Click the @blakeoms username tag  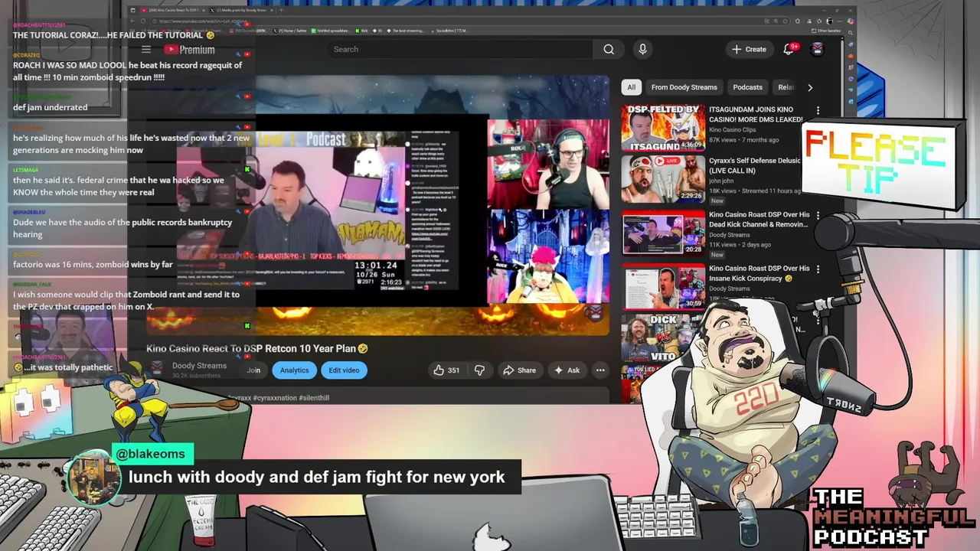click(151, 454)
